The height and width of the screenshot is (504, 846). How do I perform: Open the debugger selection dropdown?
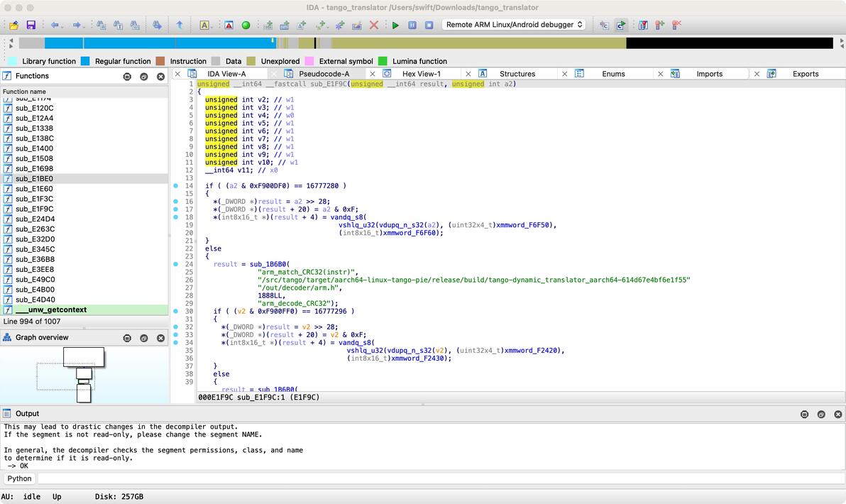(x=514, y=25)
